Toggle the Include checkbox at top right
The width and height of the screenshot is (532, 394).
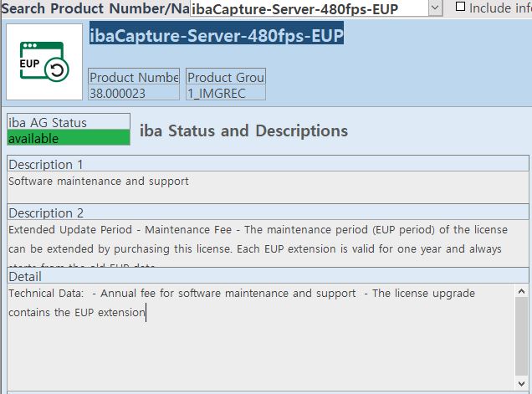[x=461, y=7]
